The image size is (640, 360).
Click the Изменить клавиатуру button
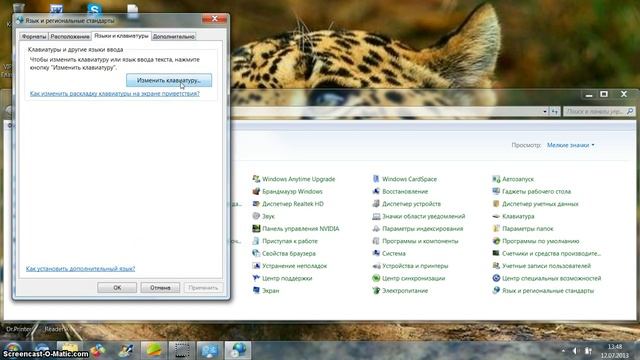[169, 80]
